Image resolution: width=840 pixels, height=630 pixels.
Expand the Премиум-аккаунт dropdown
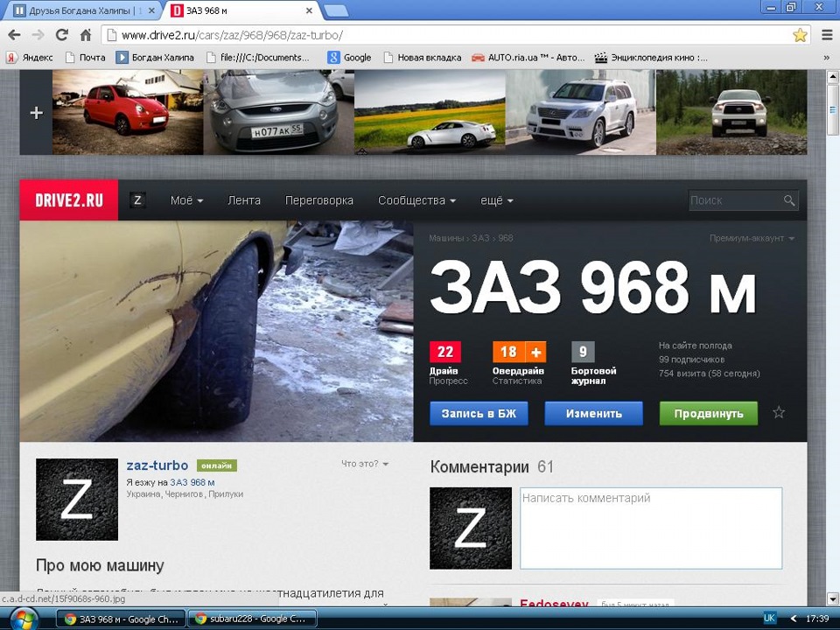[x=752, y=238]
